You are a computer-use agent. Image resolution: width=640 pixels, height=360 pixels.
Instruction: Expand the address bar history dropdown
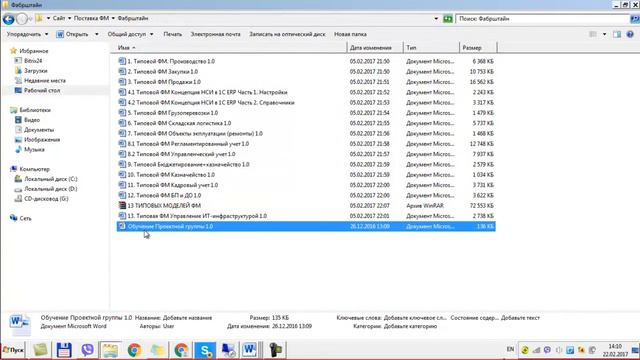tap(436, 19)
